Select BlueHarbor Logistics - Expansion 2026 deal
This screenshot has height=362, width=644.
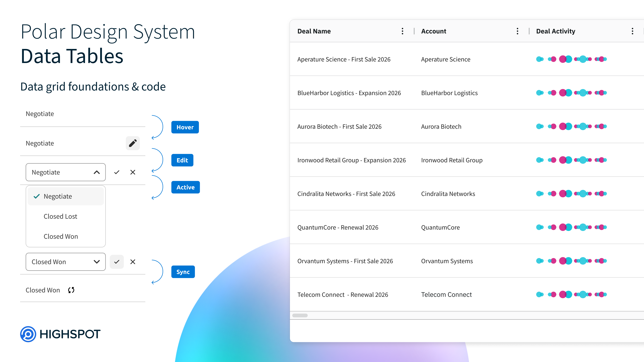[x=349, y=93]
